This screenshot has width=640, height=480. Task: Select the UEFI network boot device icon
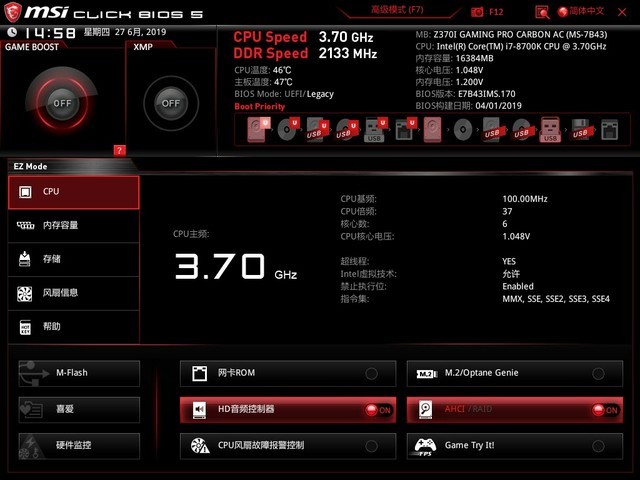(405, 129)
